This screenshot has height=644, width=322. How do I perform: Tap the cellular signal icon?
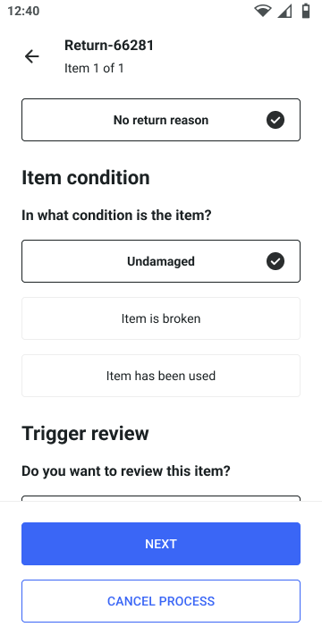point(284,11)
